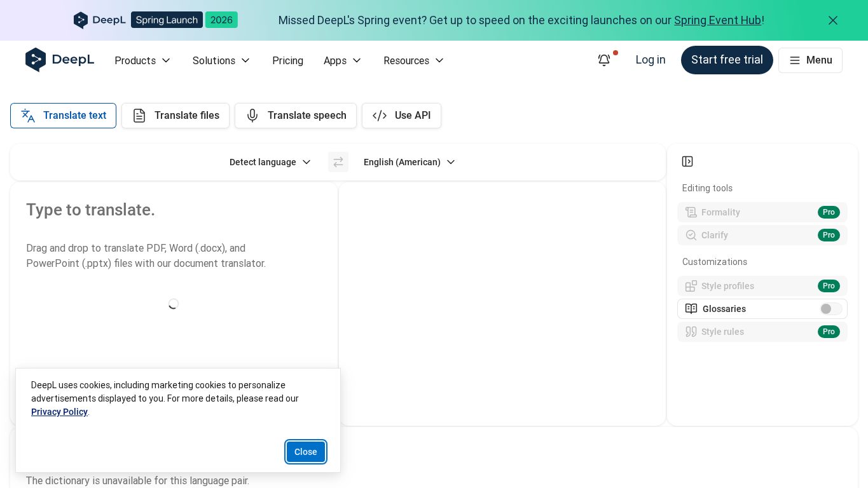
Task: Open the Style profiles customization
Action: tap(762, 286)
